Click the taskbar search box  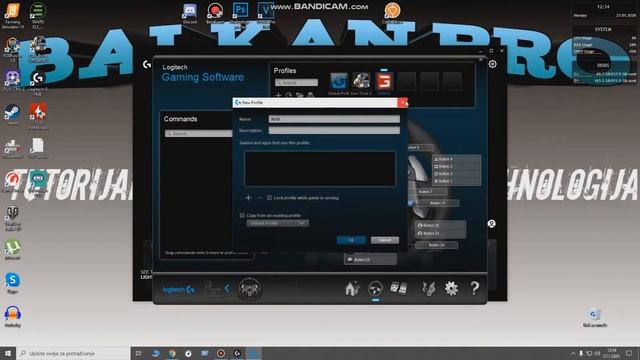click(x=73, y=353)
